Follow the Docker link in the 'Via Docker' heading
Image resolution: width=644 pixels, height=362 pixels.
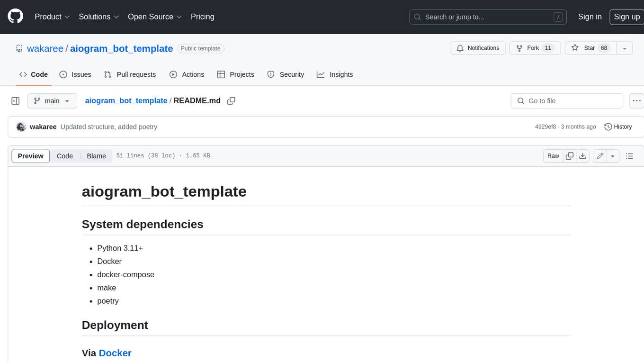pos(115,353)
